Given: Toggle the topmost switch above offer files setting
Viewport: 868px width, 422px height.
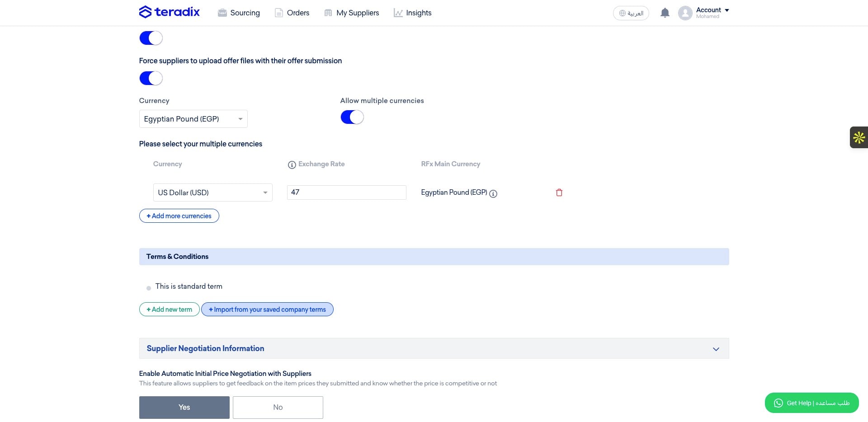Looking at the screenshot, I should (x=151, y=38).
